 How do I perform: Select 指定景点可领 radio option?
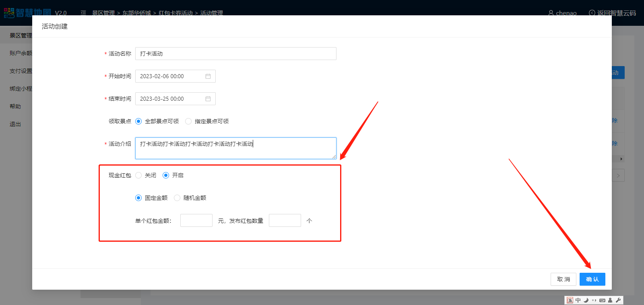click(x=188, y=121)
